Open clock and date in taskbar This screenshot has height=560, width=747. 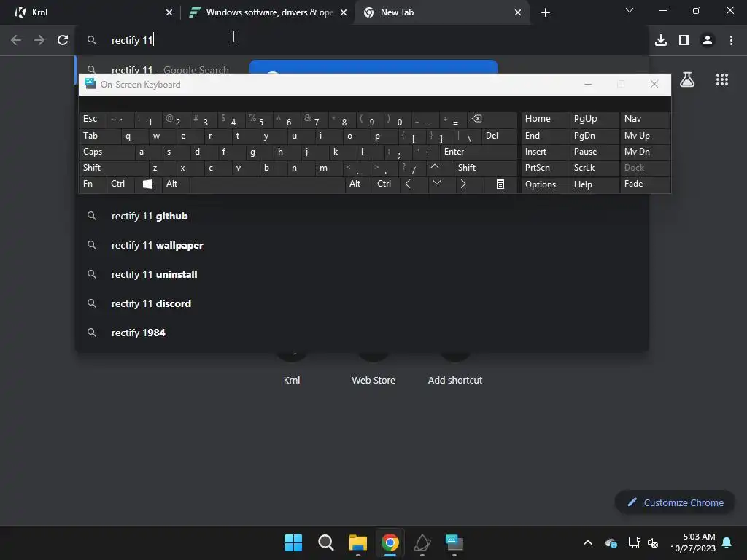point(692,542)
